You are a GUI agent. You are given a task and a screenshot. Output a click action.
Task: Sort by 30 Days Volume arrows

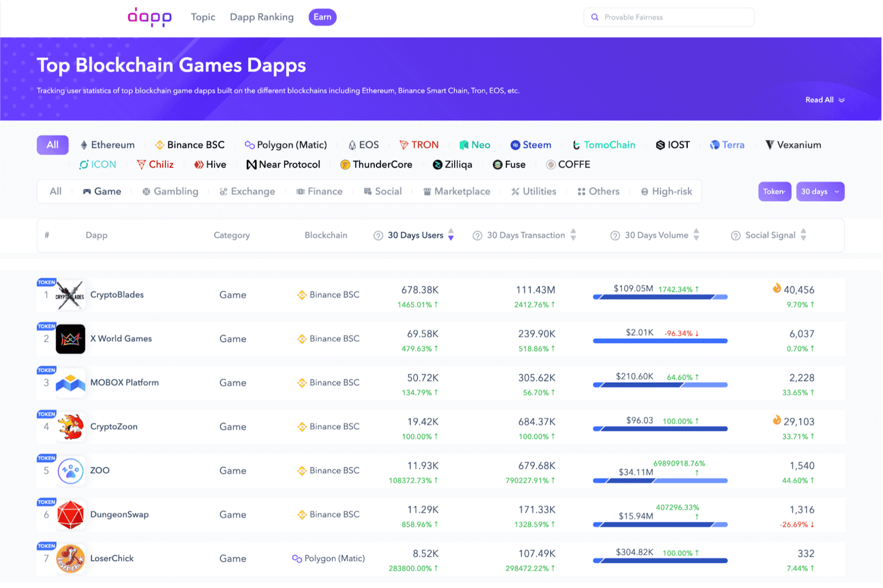(696, 235)
